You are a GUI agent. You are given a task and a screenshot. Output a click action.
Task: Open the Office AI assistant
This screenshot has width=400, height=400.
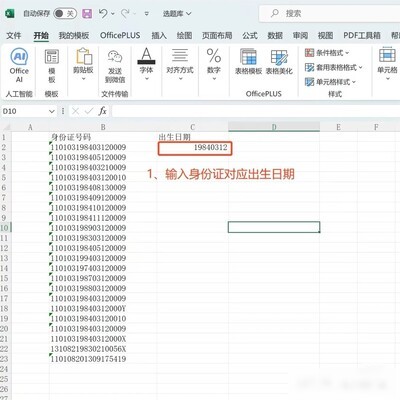[x=19, y=65]
